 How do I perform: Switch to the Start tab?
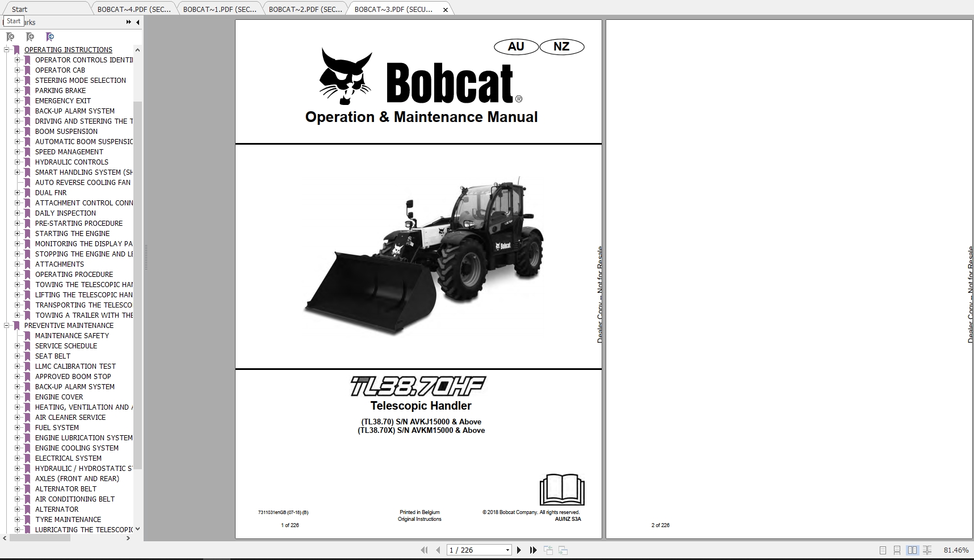pos(40,9)
